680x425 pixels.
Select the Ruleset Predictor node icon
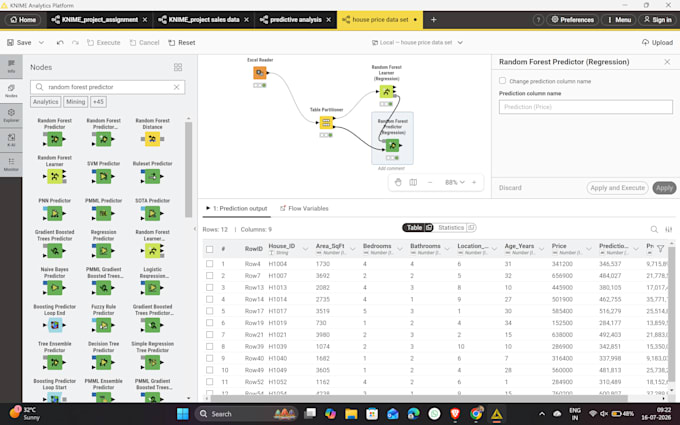[x=152, y=177]
